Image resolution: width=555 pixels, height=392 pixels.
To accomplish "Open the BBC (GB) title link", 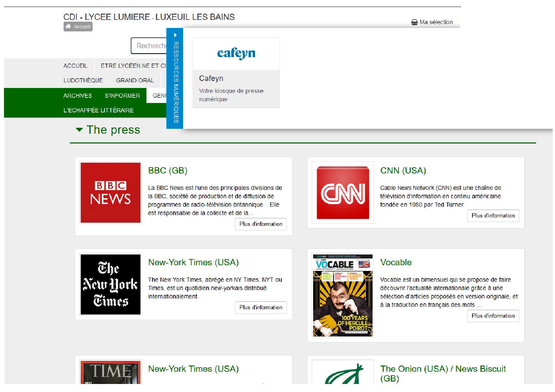I will pos(168,170).
